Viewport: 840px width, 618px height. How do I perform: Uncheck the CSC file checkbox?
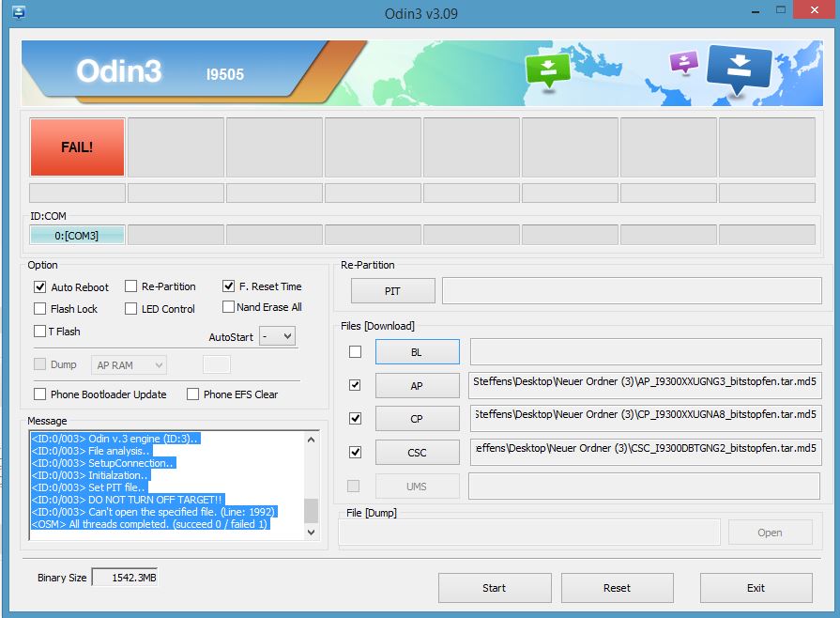pyautogui.click(x=355, y=453)
